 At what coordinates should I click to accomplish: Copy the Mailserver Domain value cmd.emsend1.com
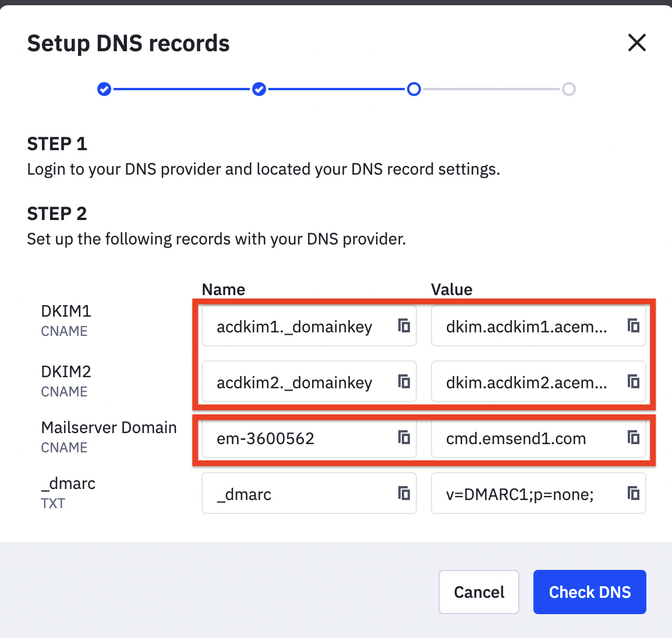[x=634, y=437]
